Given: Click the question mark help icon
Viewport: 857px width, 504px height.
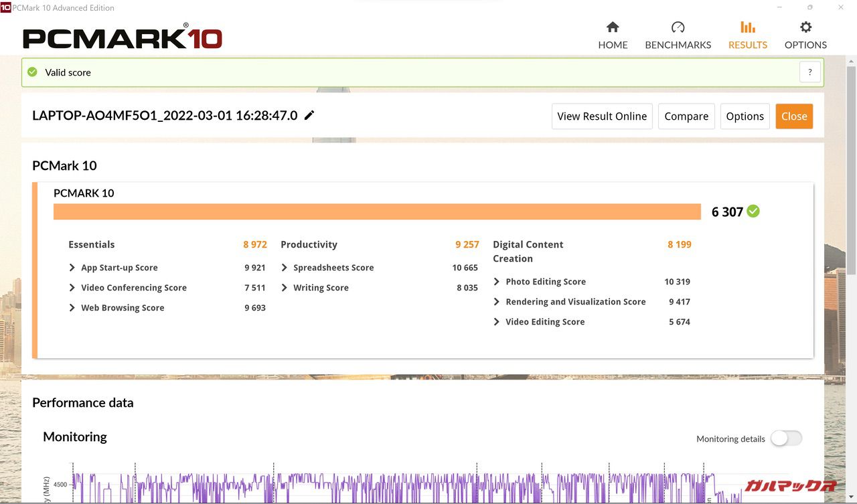Looking at the screenshot, I should [x=809, y=72].
